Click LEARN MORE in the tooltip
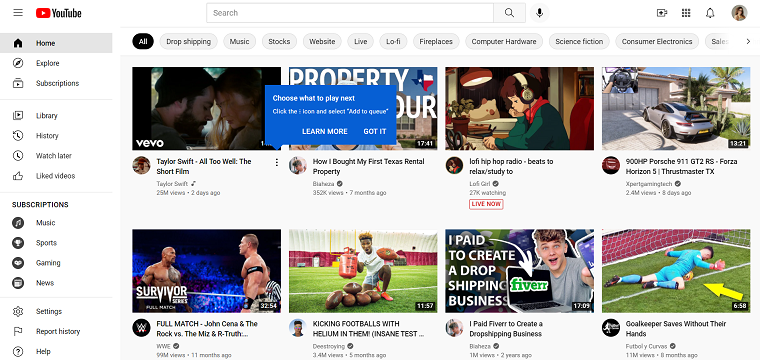 click(325, 131)
